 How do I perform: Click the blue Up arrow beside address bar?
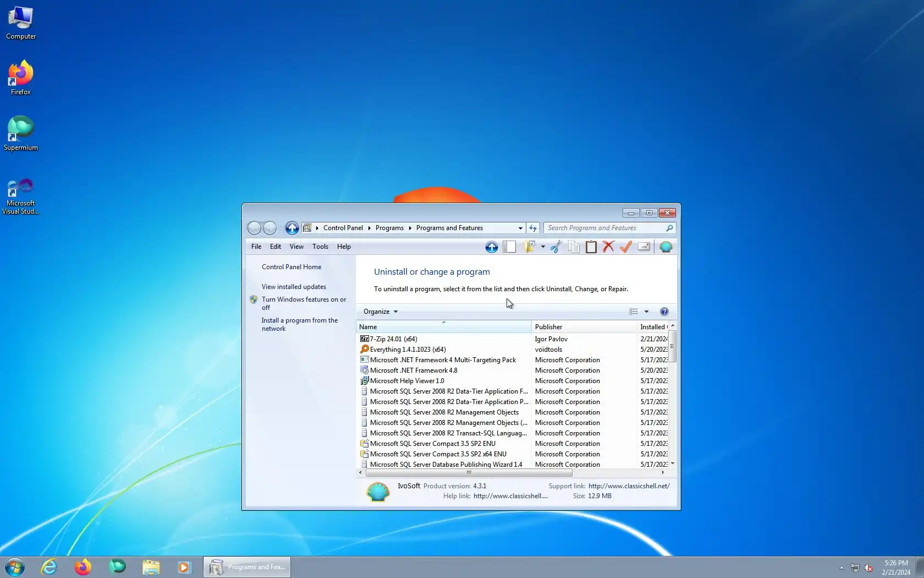[292, 228]
